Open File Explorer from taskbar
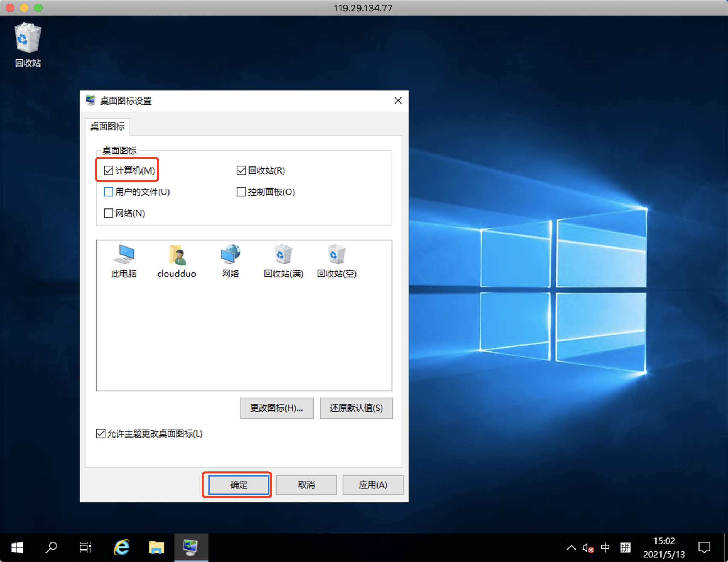 (156, 547)
